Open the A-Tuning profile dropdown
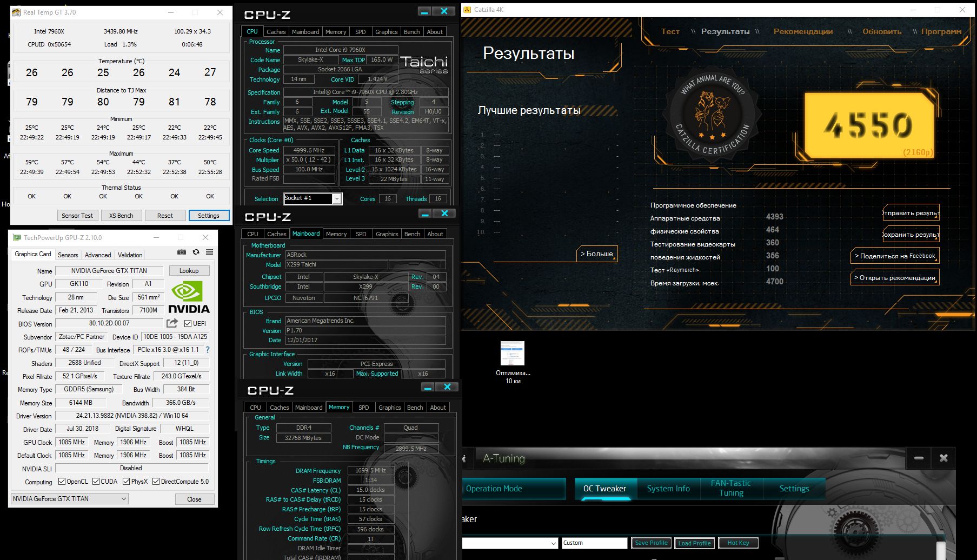The width and height of the screenshot is (977, 560). pos(510,543)
